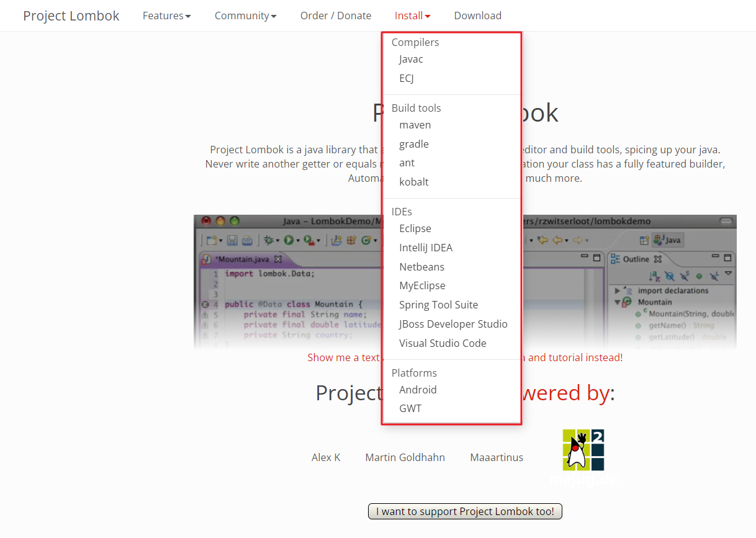Select Visual Studio Code install option
This screenshot has width=756, height=538.
(x=443, y=343)
